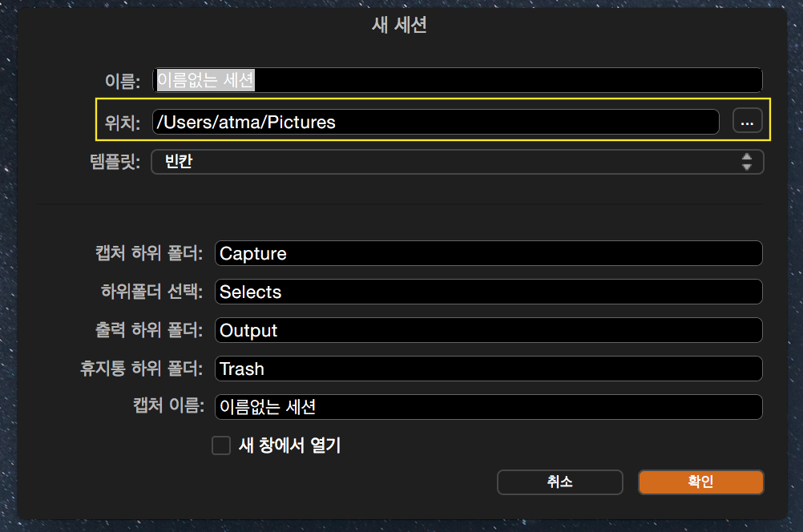Image resolution: width=803 pixels, height=532 pixels.
Task: Click the 캡처 하위 폴더 field with Capture
Action: [x=488, y=253]
